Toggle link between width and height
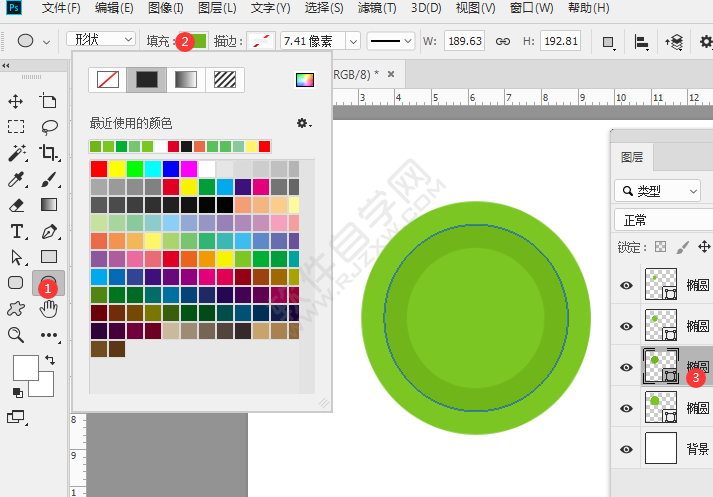Viewport: 713px width, 497px height. 503,41
